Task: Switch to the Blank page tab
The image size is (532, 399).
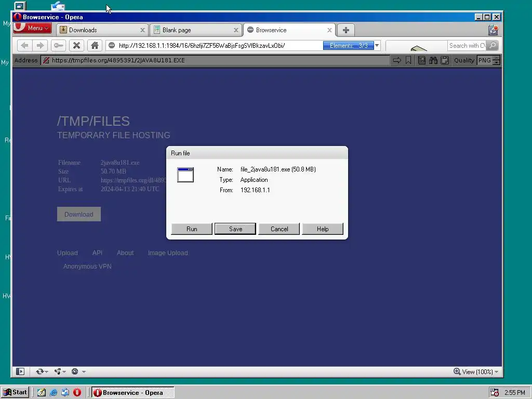Action: [x=195, y=30]
